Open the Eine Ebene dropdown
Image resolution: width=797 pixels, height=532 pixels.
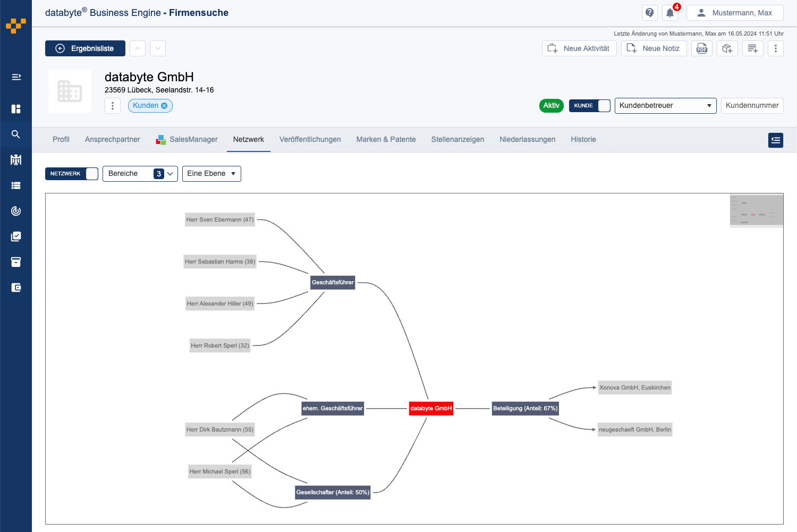pyautogui.click(x=211, y=173)
